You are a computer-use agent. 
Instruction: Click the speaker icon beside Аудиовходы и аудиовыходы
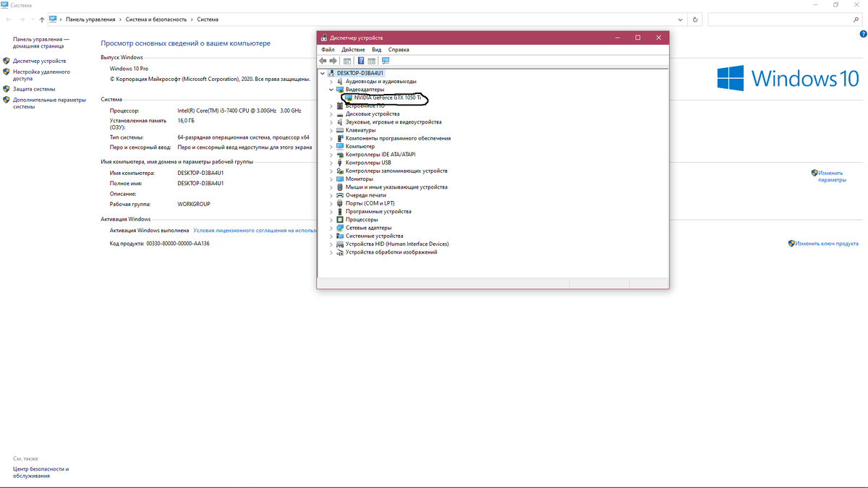(341, 82)
